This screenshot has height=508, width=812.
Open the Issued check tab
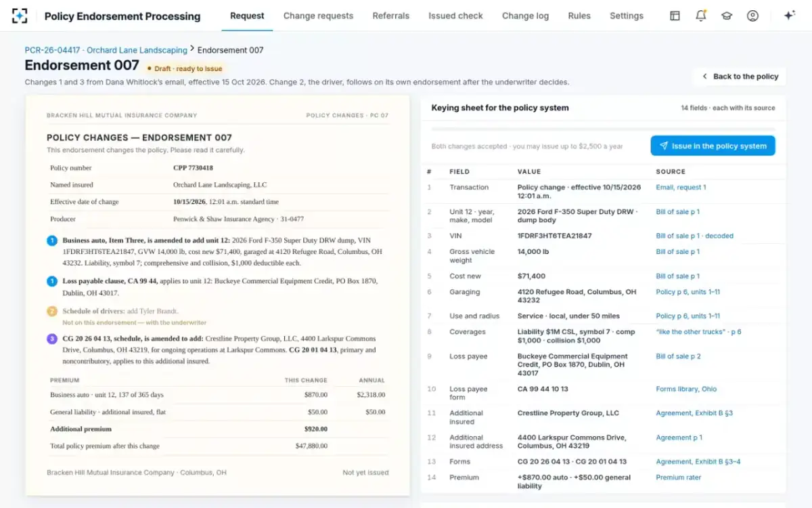click(x=455, y=16)
